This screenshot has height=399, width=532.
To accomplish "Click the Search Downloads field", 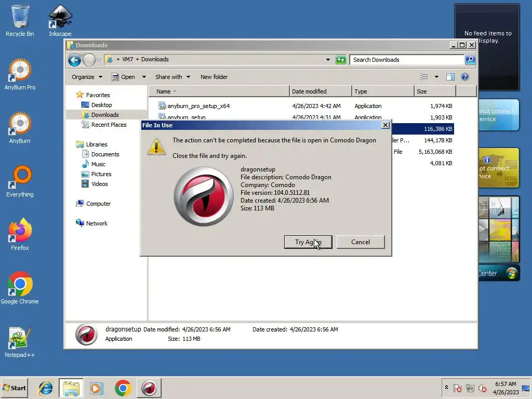I will click(406, 60).
